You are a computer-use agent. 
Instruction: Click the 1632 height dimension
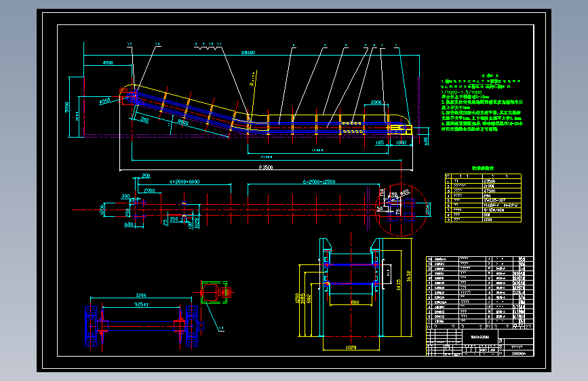click(408, 277)
